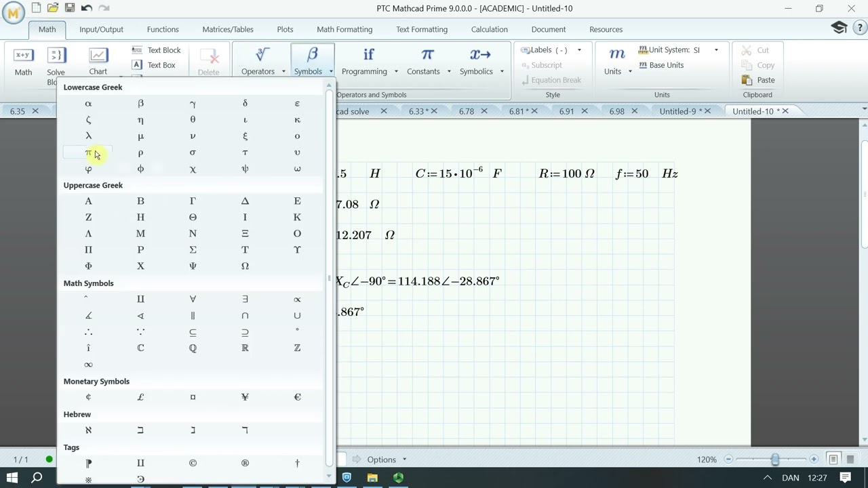Insert uppercase Omega symbol
Viewport: 868px width, 488px height.
click(x=245, y=266)
